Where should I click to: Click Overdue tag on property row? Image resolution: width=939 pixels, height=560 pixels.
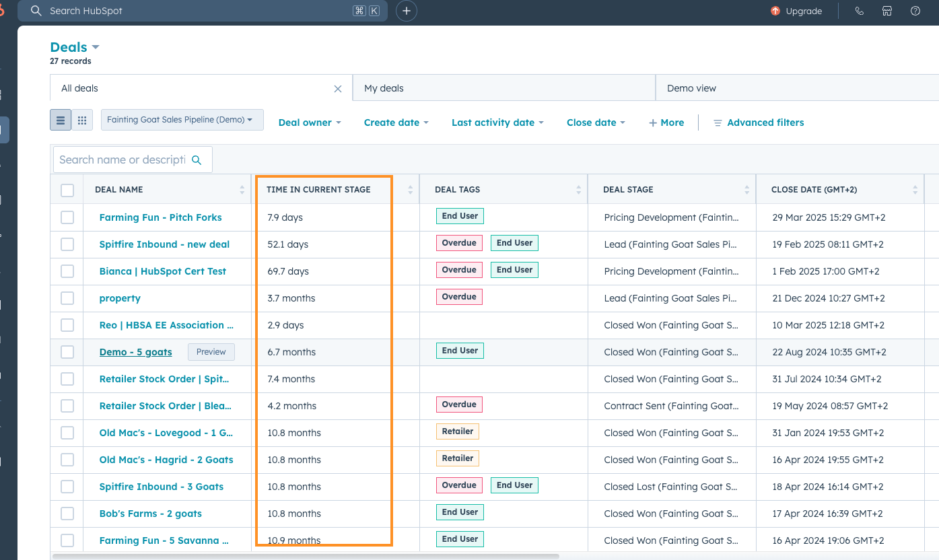459,297
